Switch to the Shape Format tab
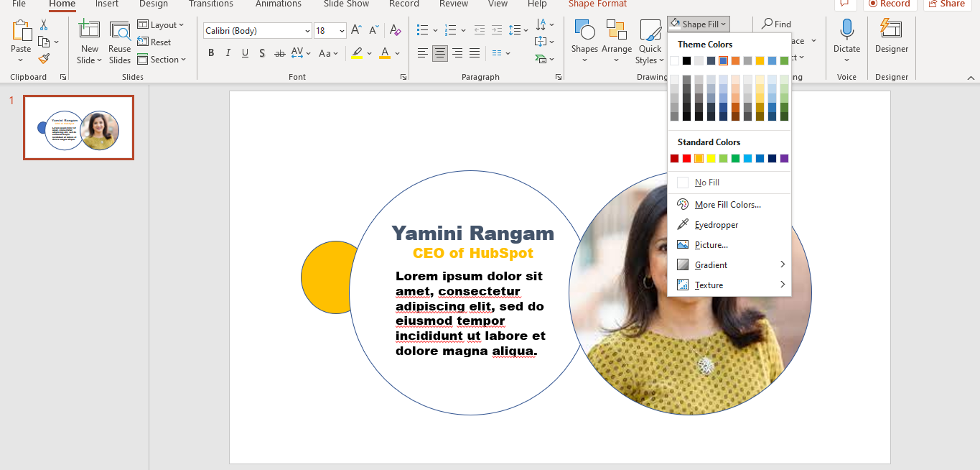This screenshot has height=470, width=980. [597, 4]
